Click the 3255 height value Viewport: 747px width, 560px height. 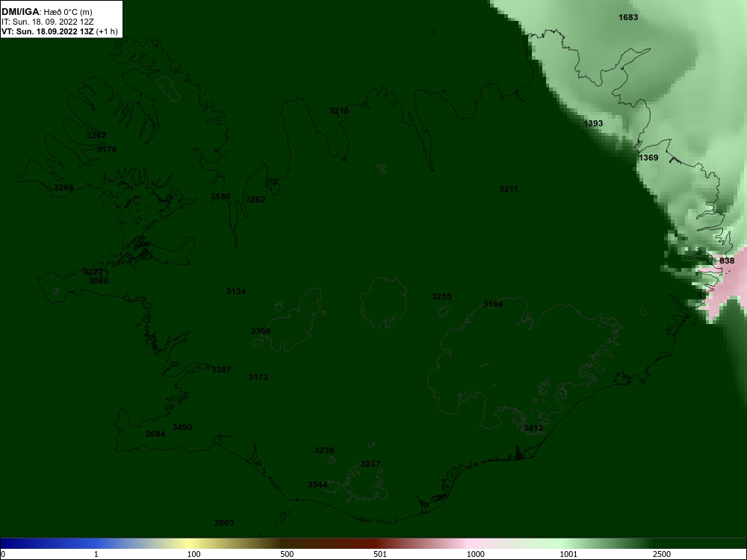(x=441, y=296)
